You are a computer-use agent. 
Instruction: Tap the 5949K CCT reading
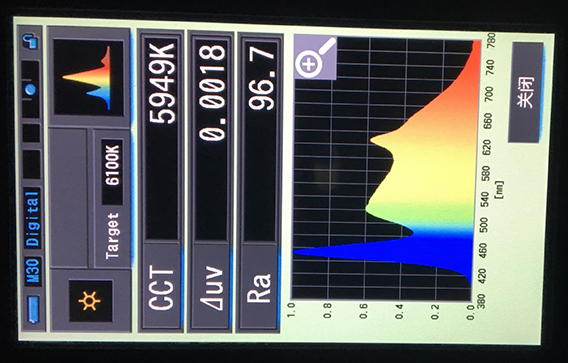(x=162, y=83)
